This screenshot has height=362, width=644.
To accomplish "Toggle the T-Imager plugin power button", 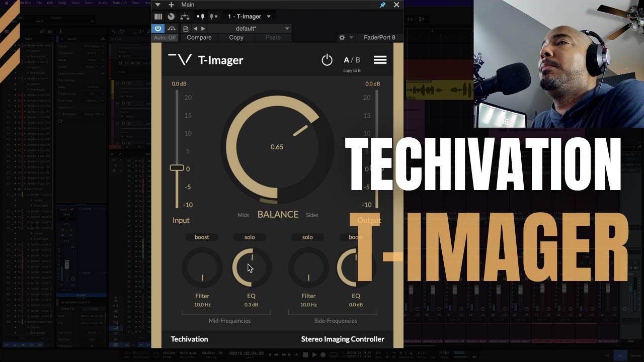I will tap(327, 60).
